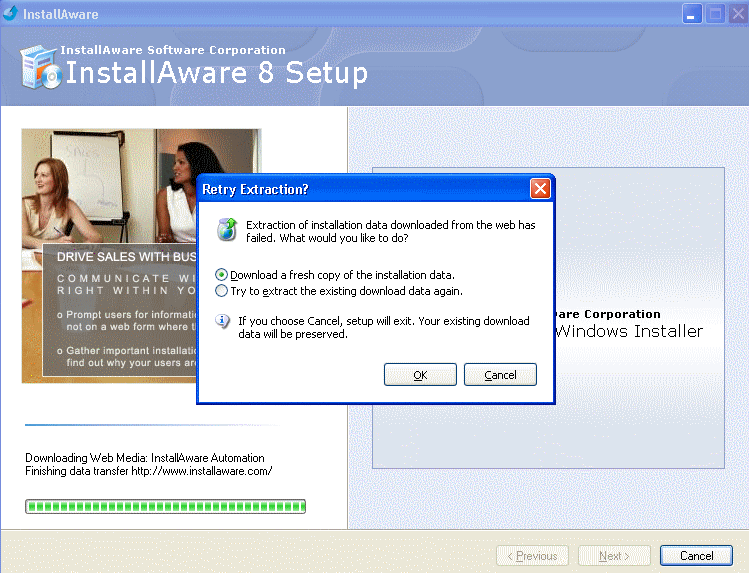The width and height of the screenshot is (749, 573).
Task: Cancel the InstallAware setup wizard
Action: (696, 556)
